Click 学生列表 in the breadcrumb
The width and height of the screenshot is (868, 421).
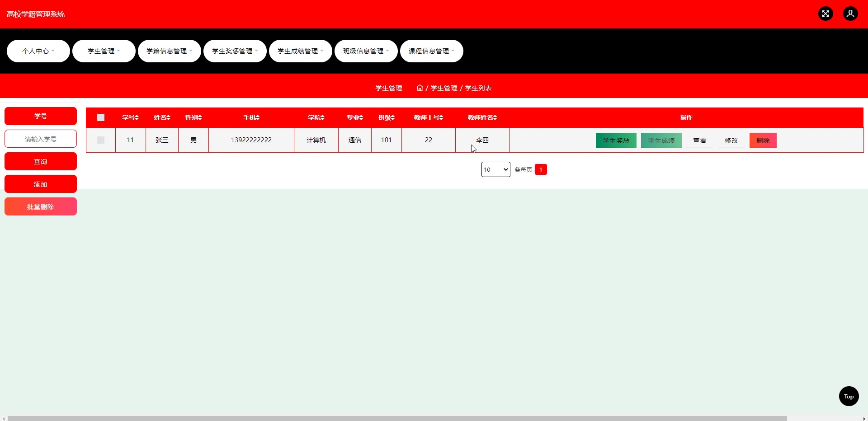tap(478, 88)
